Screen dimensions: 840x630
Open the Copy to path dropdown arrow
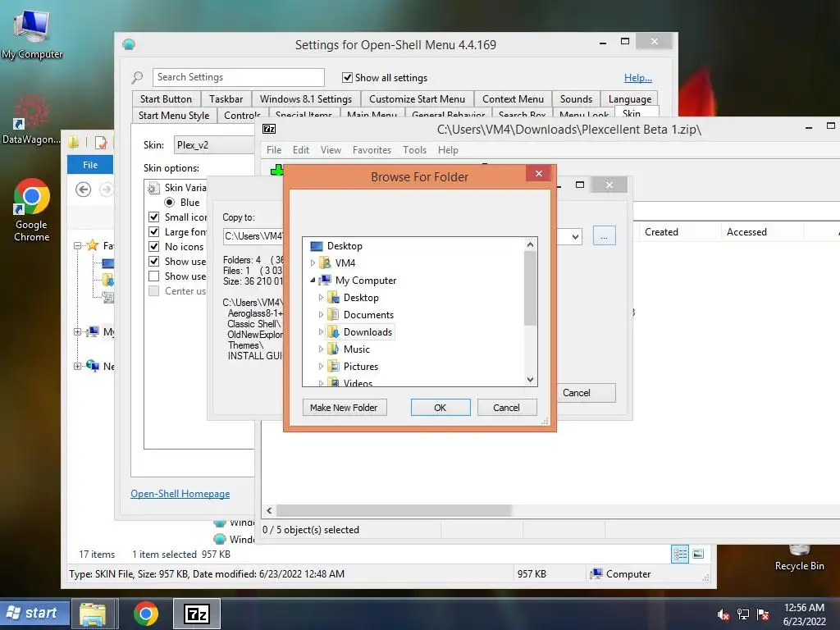575,236
